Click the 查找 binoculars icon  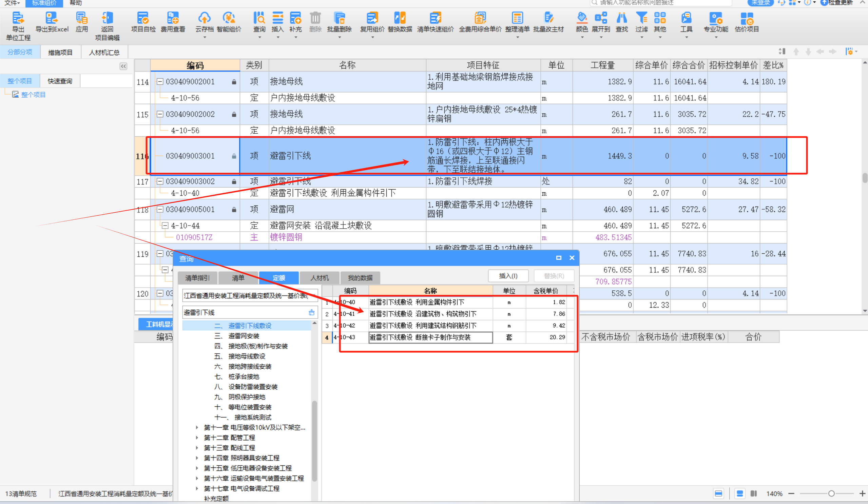[622, 17]
